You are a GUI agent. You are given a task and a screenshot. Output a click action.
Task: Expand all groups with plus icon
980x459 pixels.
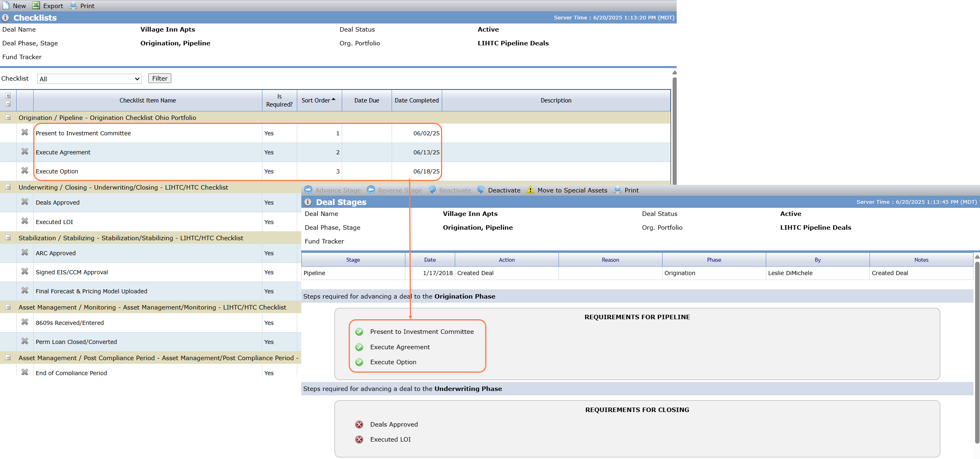(8, 96)
